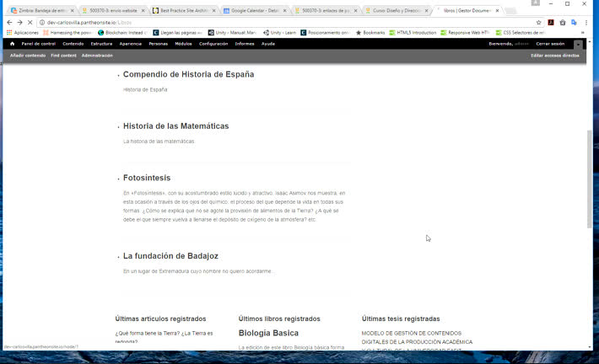Click the Últimos libros registrados heading

tap(279, 319)
